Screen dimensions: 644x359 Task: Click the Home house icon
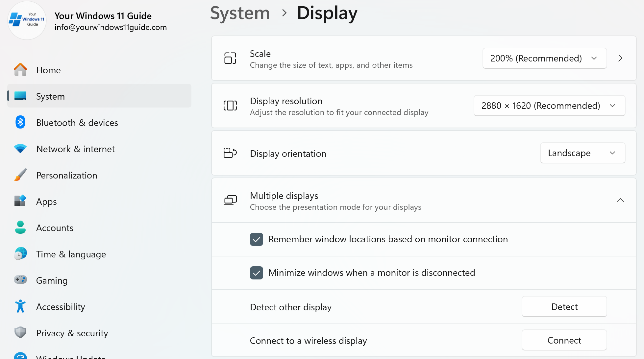pyautogui.click(x=20, y=70)
